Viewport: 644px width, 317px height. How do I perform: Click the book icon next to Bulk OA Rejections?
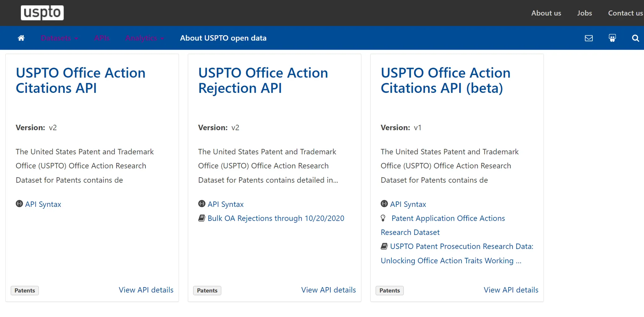pos(202,218)
